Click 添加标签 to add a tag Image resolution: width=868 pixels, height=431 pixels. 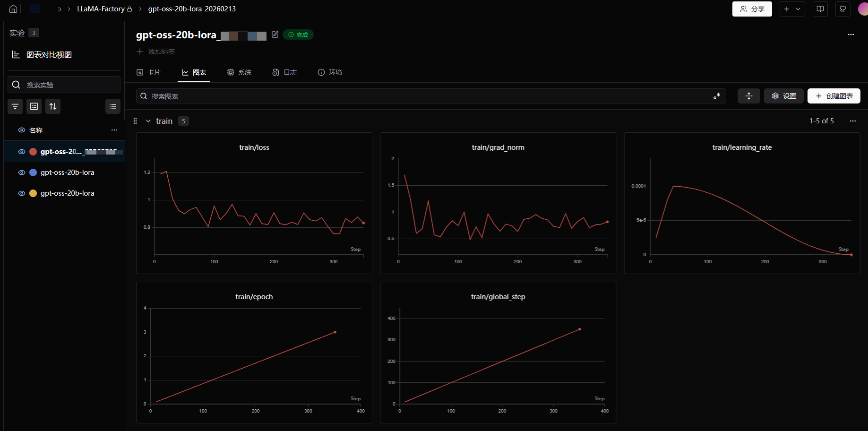156,52
